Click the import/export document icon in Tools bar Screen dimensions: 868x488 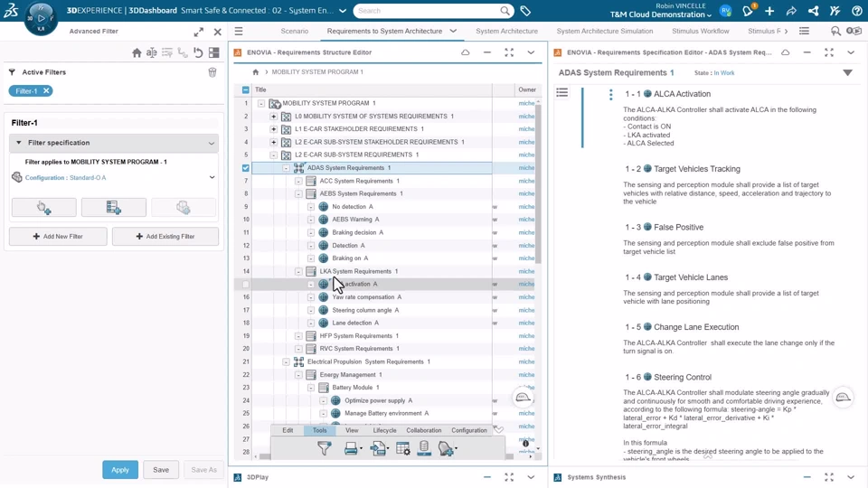pyautogui.click(x=378, y=448)
